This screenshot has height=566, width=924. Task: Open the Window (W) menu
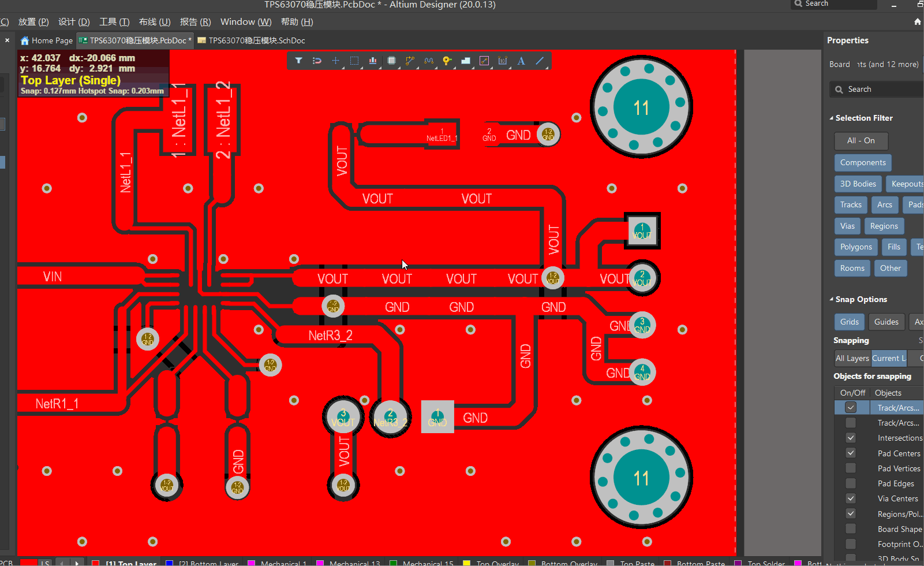[246, 22]
